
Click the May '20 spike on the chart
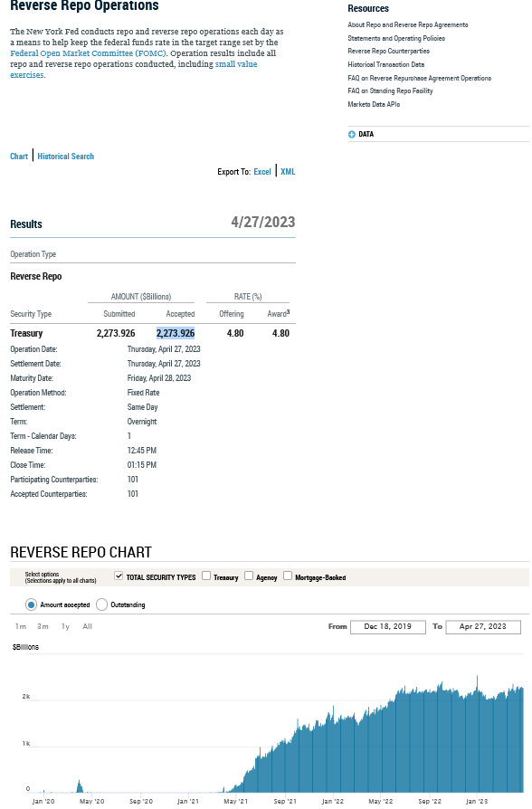click(x=80, y=785)
